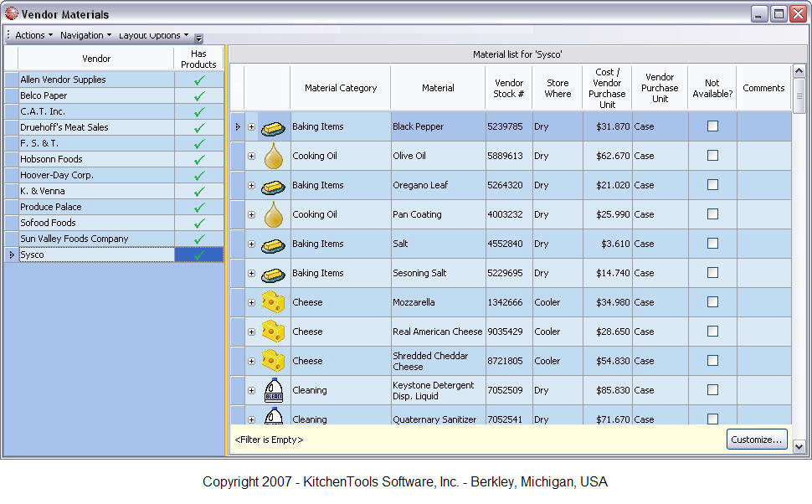Open the Navigation menu
Screen dimensions: 812x504
coord(85,35)
